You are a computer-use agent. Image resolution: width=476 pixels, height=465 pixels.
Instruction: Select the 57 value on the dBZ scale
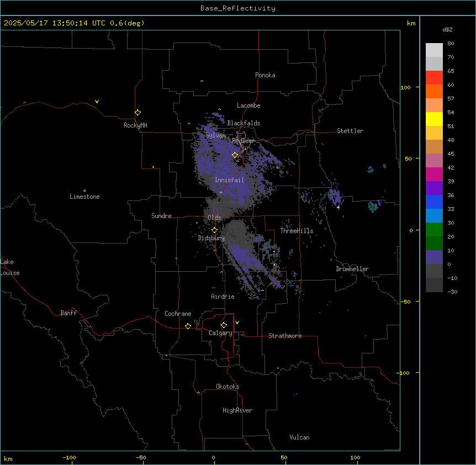tap(451, 99)
